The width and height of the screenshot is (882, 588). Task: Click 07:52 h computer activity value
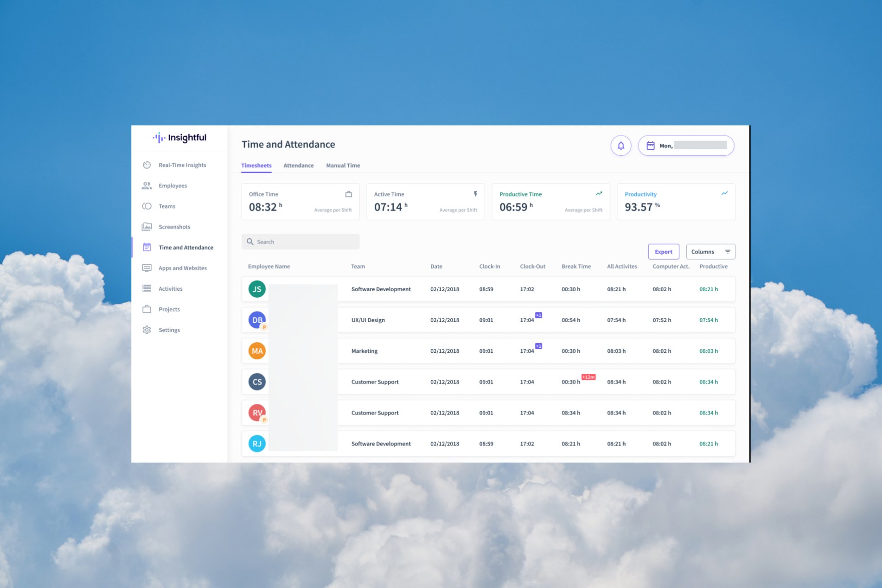(662, 320)
